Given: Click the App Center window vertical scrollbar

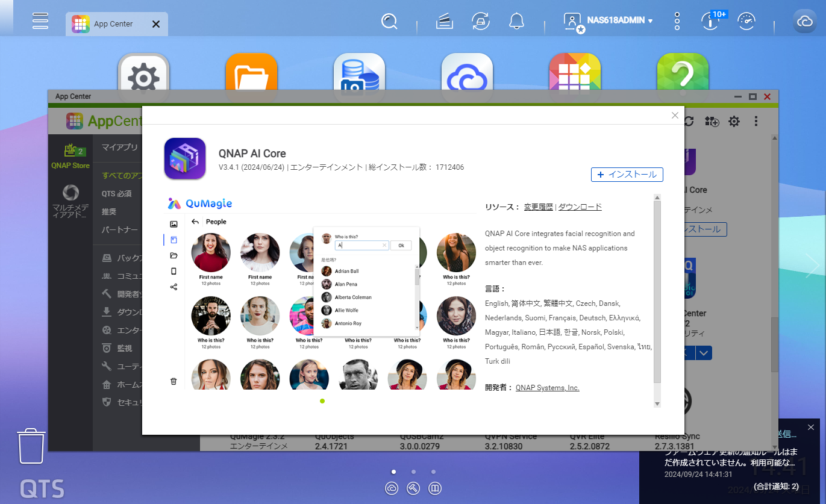Looking at the screenshot, I should click(x=774, y=344).
